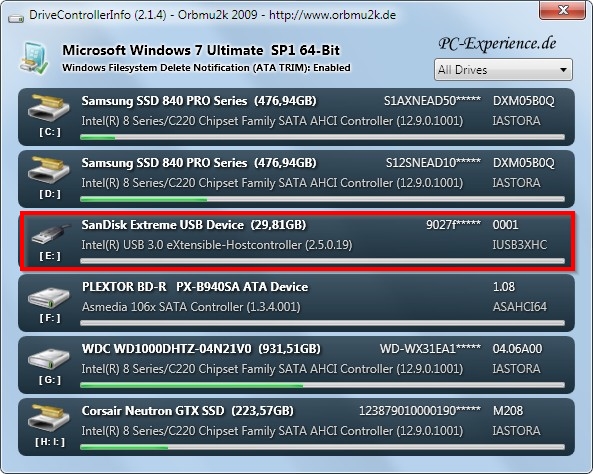Click the D: drive usage bar
Image resolution: width=593 pixels, height=474 pixels.
pos(323,199)
